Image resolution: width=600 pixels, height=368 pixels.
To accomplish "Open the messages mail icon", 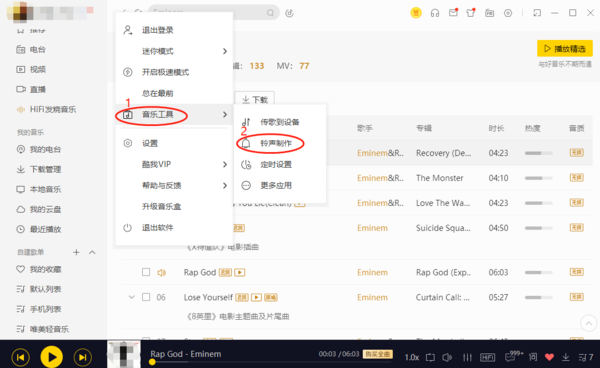I will (453, 13).
